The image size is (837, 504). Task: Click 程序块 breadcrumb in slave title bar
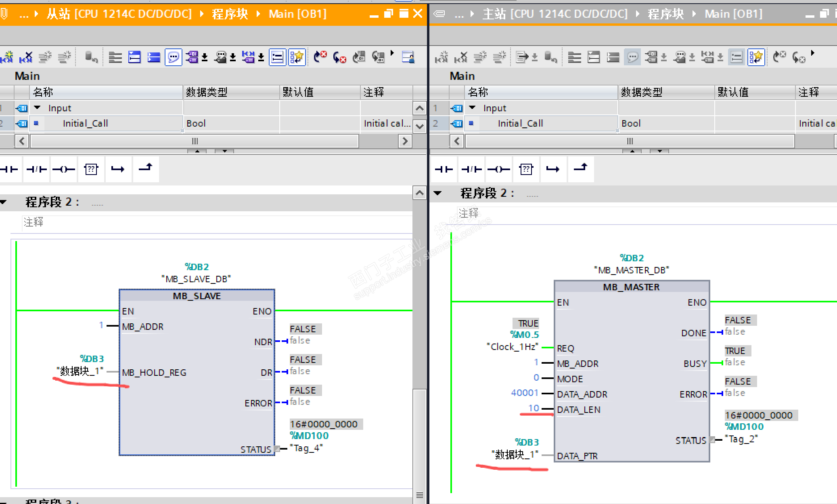(x=230, y=14)
